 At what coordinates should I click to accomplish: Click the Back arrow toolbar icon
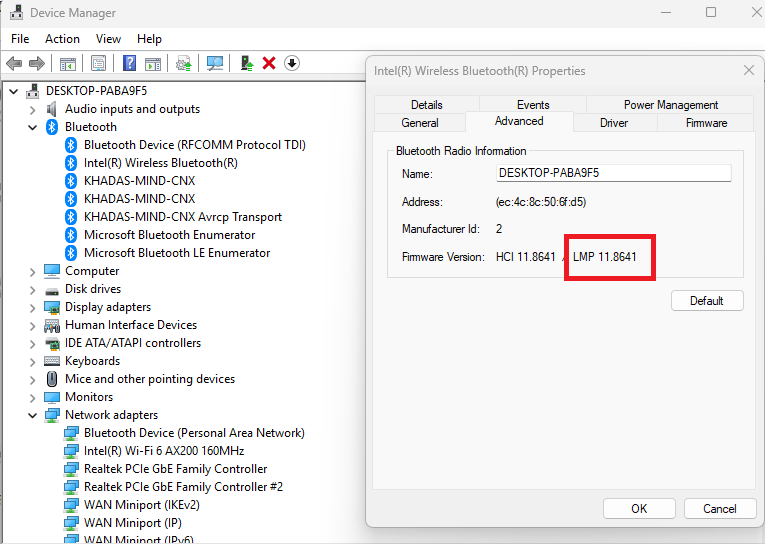pos(14,63)
